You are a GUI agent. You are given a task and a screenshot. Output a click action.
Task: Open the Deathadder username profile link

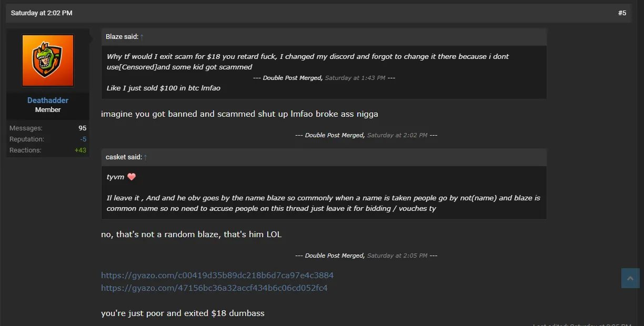48,100
